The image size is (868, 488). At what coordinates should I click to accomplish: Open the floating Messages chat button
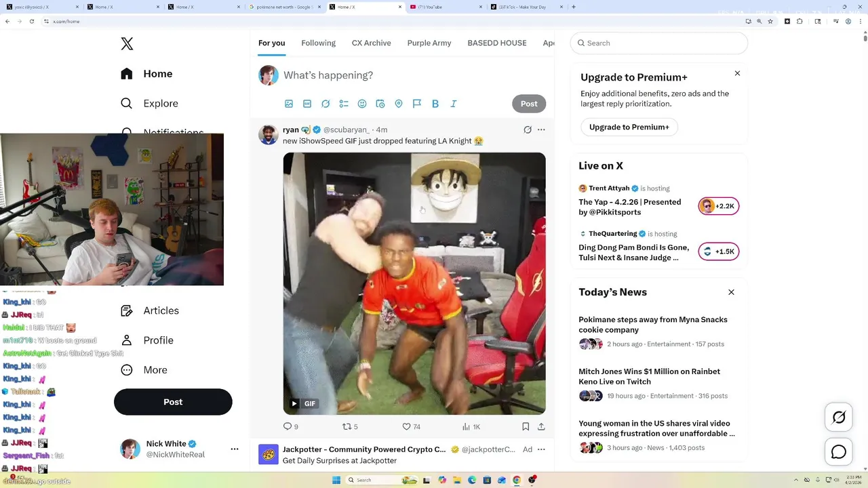(839, 452)
